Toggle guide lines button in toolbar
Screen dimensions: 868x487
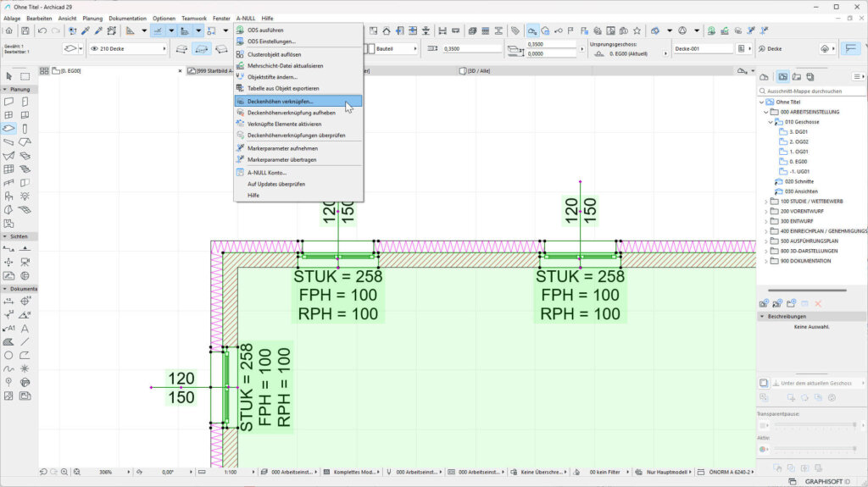point(158,31)
